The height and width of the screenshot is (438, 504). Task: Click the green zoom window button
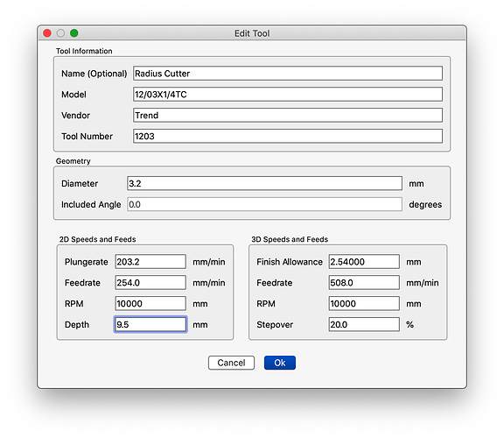pyautogui.click(x=73, y=33)
